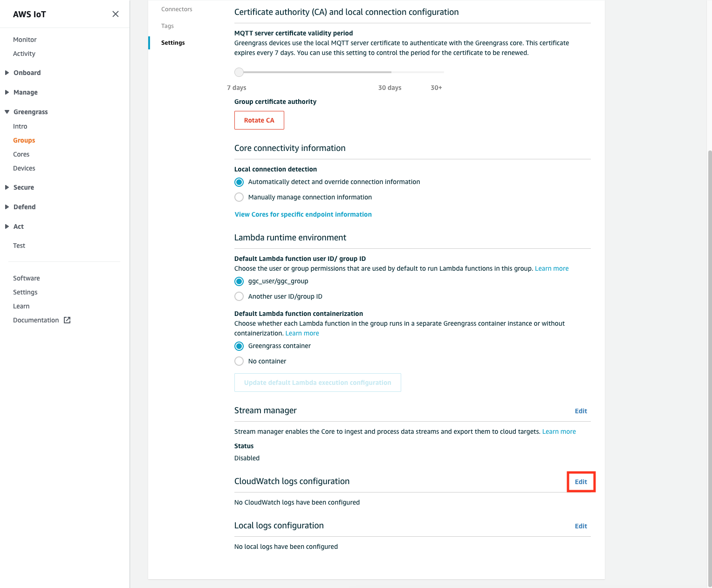Open Test in sidebar

pyautogui.click(x=19, y=246)
